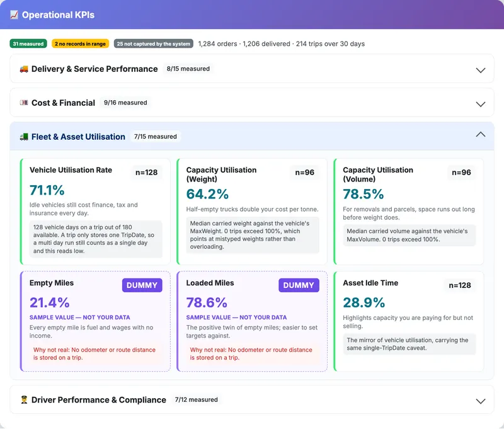Click the Asset Idle Time card title
The width and height of the screenshot is (504, 429).
point(370,283)
